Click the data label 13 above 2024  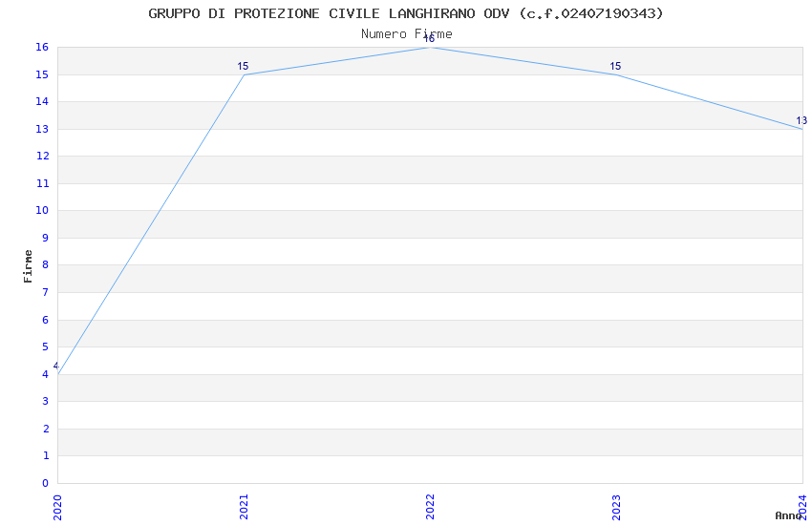pyautogui.click(x=801, y=120)
